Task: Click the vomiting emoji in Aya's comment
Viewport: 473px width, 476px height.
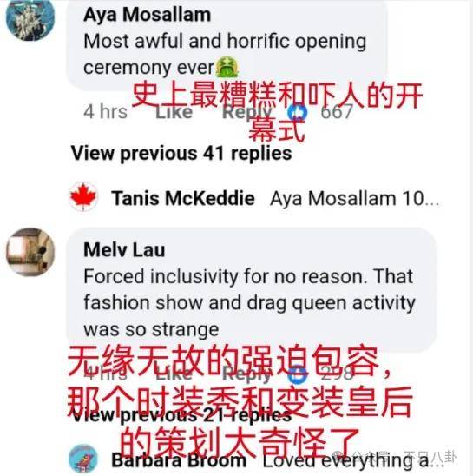Action: (227, 67)
